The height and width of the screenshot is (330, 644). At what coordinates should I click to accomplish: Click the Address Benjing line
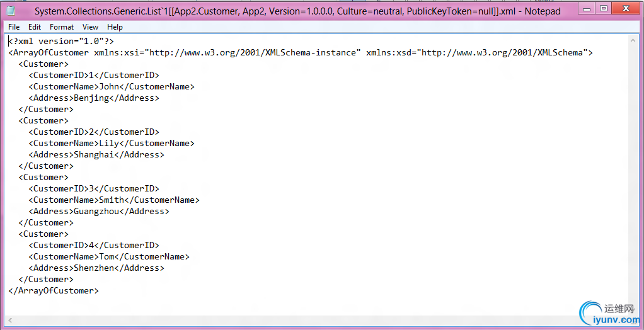pyautogui.click(x=94, y=98)
